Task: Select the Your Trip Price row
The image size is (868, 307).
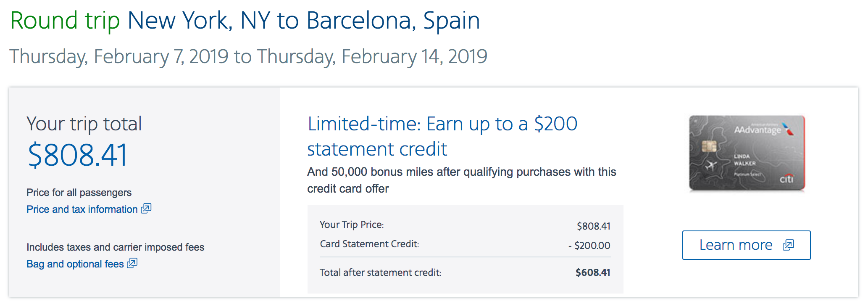Action: coord(465,225)
